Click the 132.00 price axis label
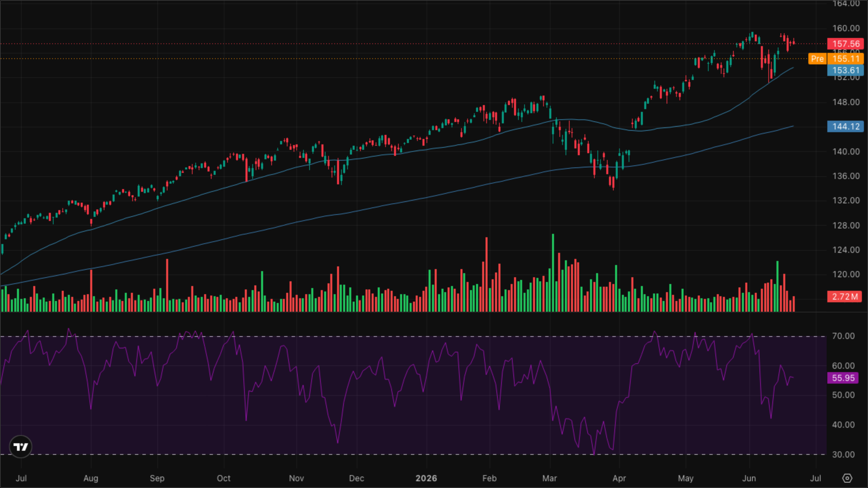 (846, 200)
